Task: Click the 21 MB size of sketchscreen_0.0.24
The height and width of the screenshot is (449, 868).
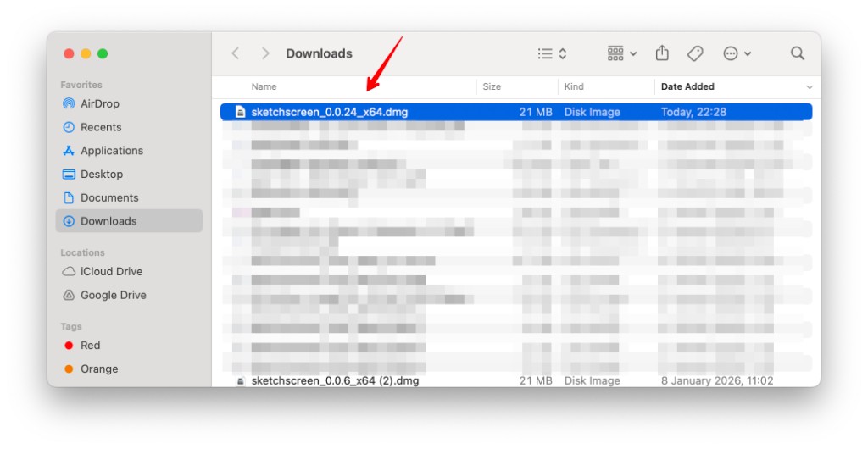Action: pyautogui.click(x=536, y=112)
